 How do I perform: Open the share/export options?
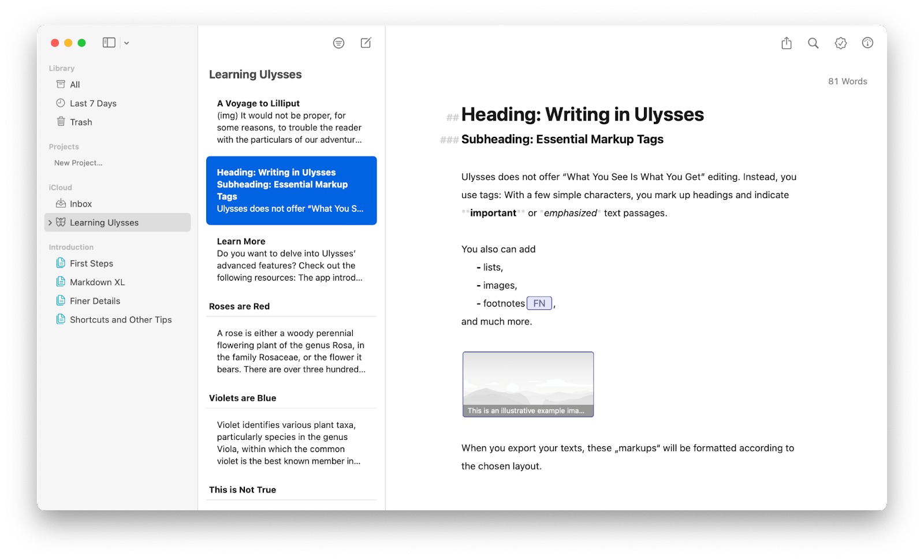click(x=786, y=43)
